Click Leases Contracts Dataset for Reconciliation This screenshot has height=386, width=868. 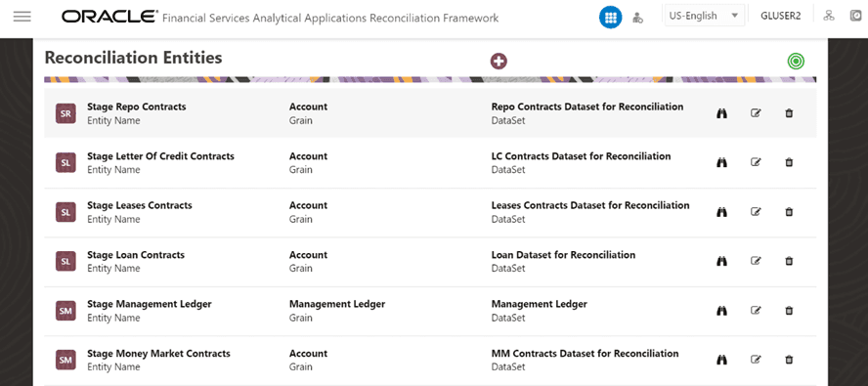(590, 205)
